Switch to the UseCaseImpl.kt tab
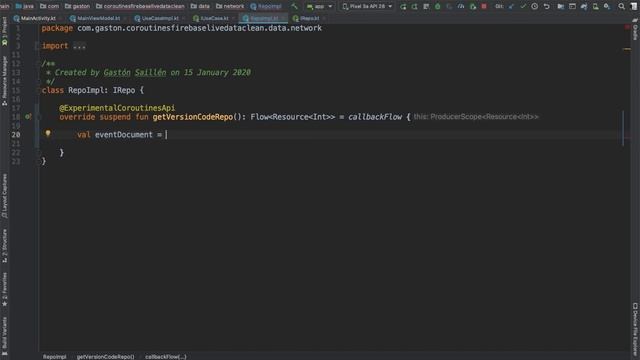Image resolution: width=640 pixels, height=360 pixels. [x=160, y=18]
